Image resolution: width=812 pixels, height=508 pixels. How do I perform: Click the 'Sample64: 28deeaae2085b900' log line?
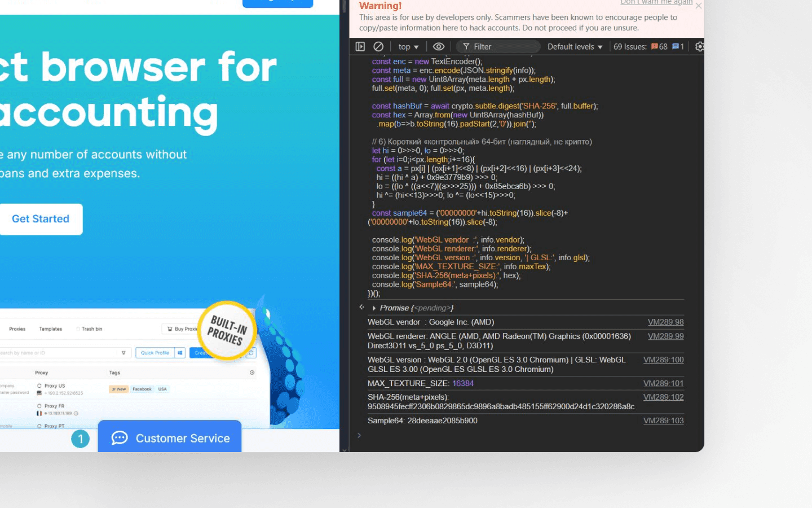pos(422,421)
